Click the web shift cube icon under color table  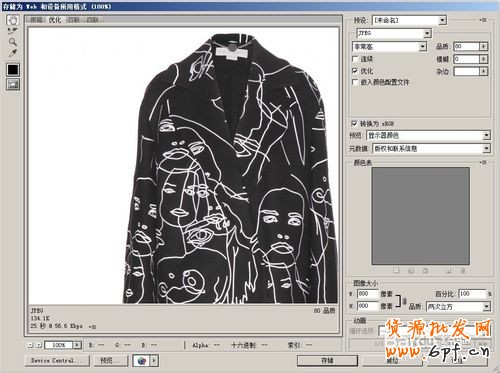(x=411, y=271)
